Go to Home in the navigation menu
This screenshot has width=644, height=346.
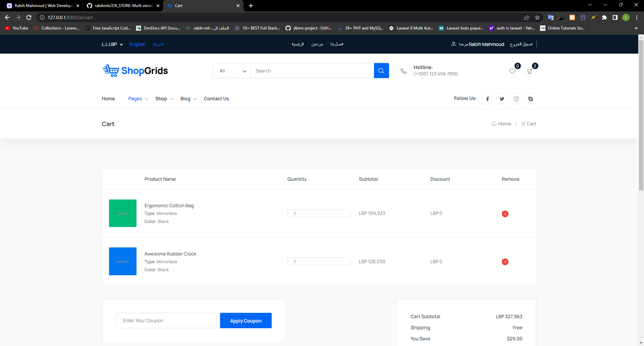click(108, 99)
